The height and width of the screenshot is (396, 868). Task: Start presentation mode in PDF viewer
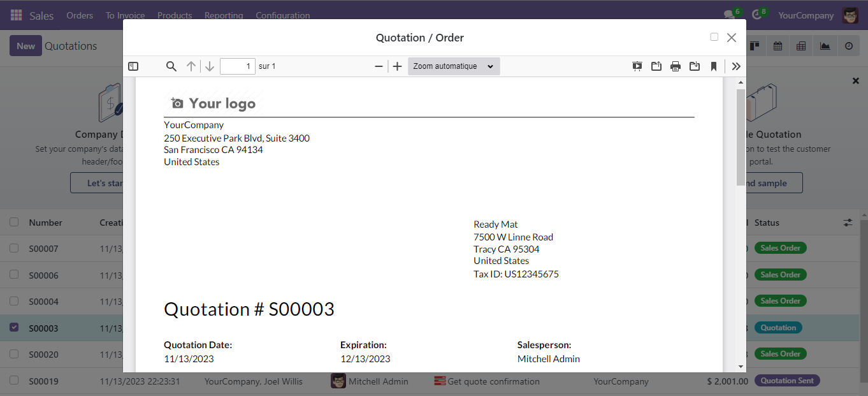pyautogui.click(x=637, y=66)
